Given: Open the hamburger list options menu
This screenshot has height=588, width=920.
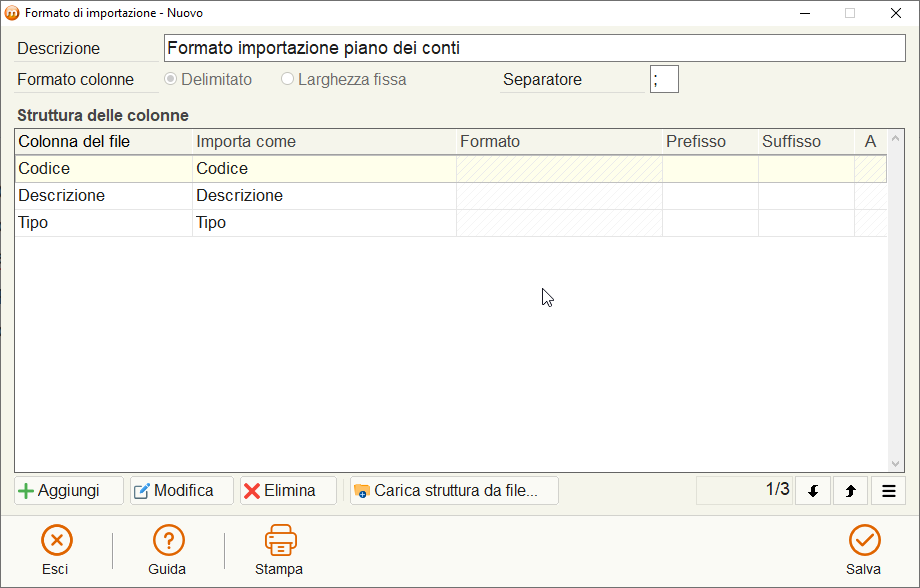Looking at the screenshot, I should (888, 491).
